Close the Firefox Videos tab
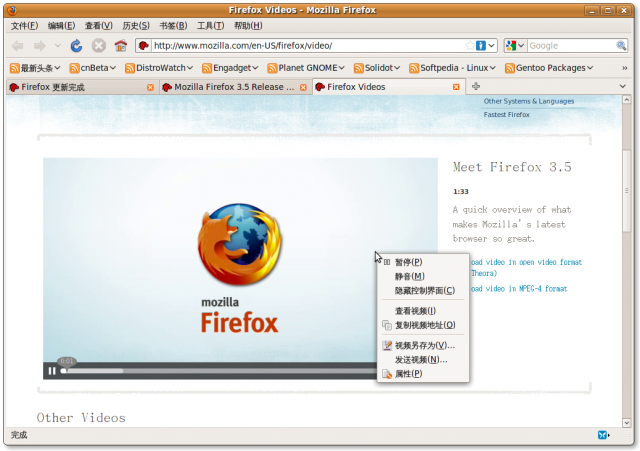 tap(456, 87)
